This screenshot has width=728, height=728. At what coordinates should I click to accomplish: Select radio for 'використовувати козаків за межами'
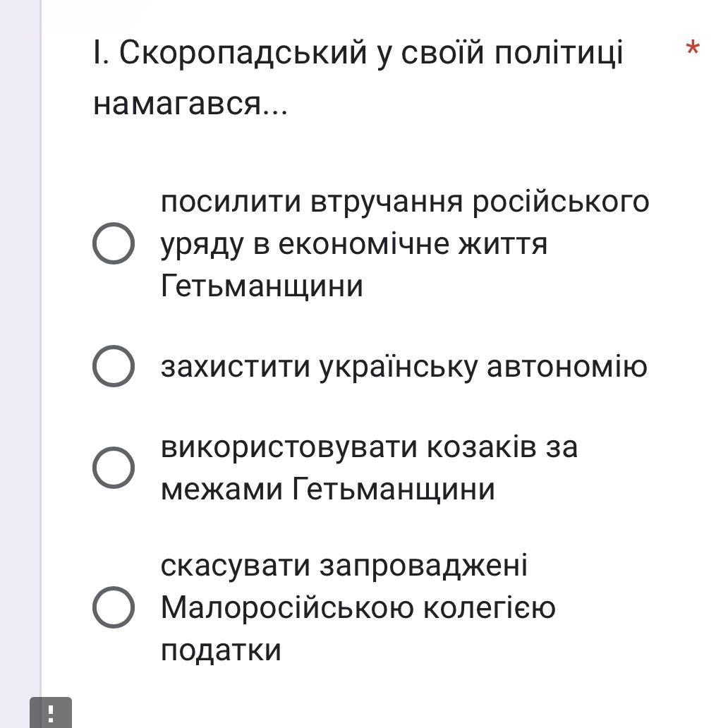(114, 468)
